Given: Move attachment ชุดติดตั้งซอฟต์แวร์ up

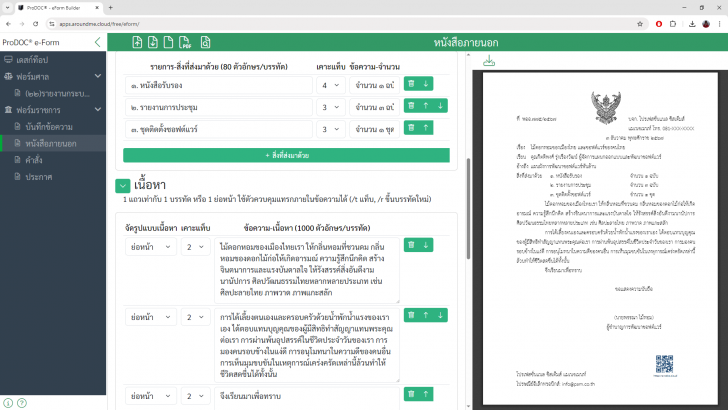Looking at the screenshot, I should point(426,128).
